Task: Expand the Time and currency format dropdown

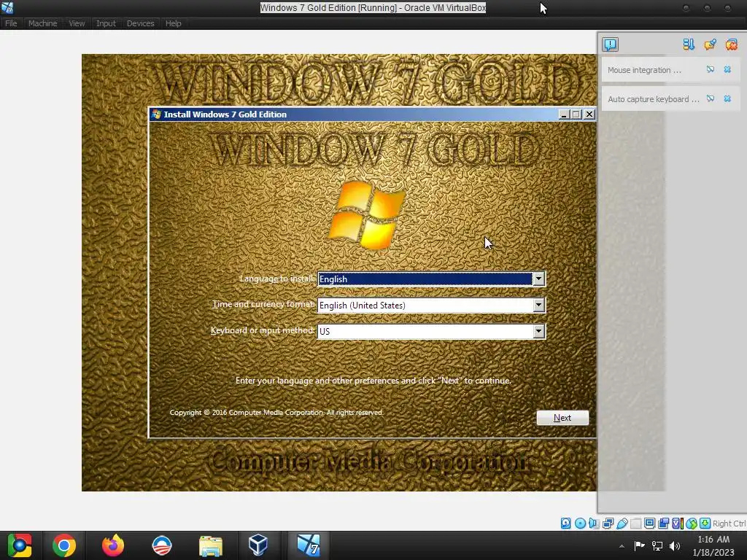Action: (538, 305)
